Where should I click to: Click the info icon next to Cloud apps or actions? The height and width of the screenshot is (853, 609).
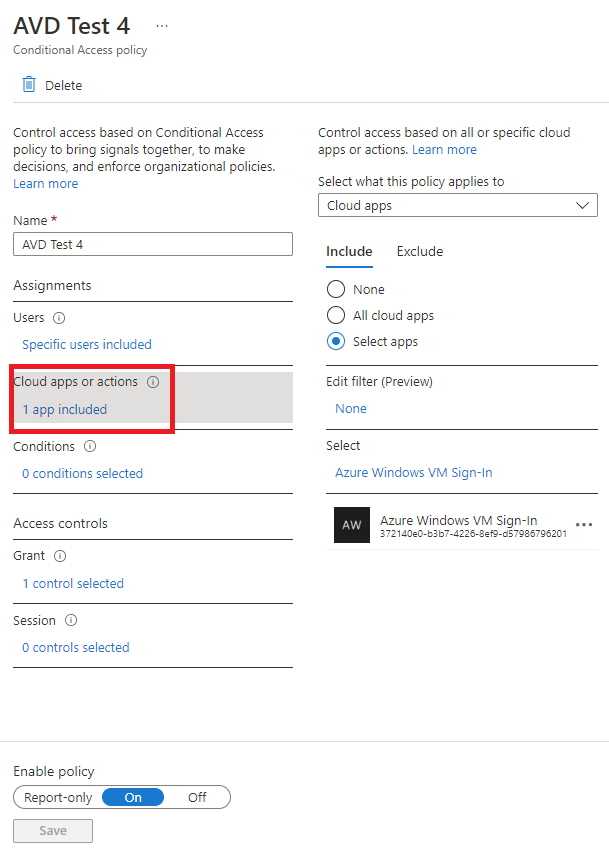click(153, 382)
